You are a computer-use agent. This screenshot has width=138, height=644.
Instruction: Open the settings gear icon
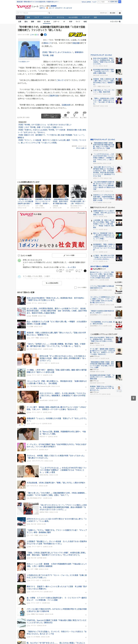click(120, 13)
